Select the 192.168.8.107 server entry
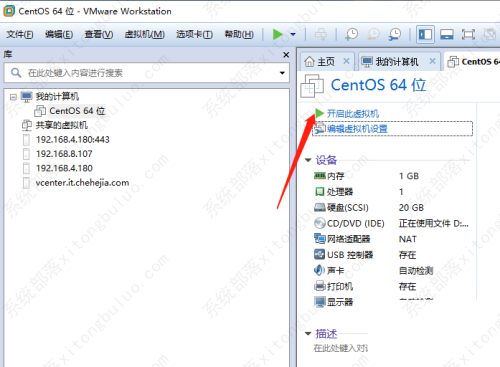Screen dimensions: 500x367 click(64, 154)
